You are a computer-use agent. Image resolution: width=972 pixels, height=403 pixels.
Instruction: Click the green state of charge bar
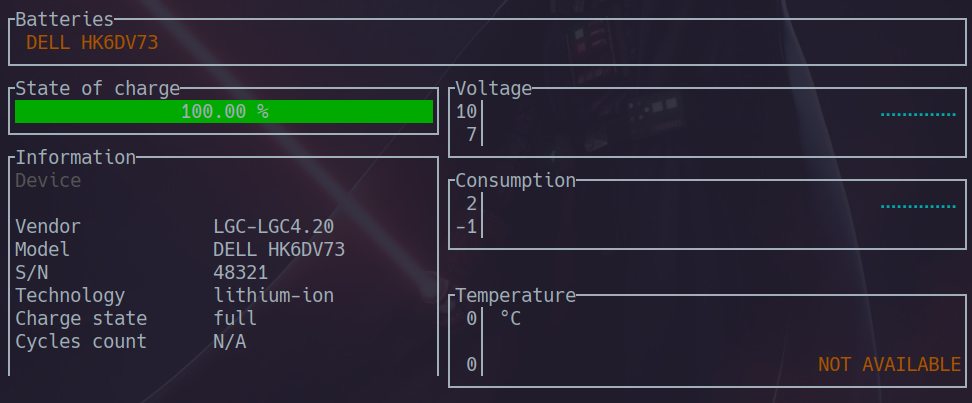pos(224,112)
